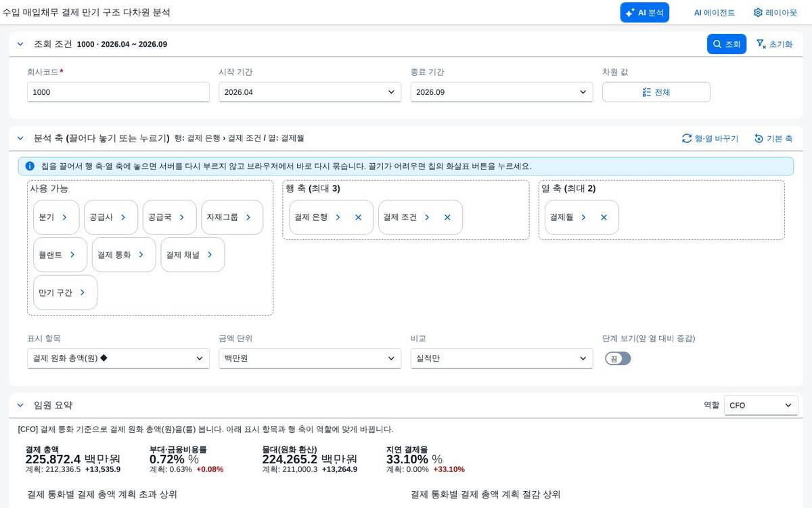
Task: Click the 공급국 chip arrow
Action: [x=181, y=217]
